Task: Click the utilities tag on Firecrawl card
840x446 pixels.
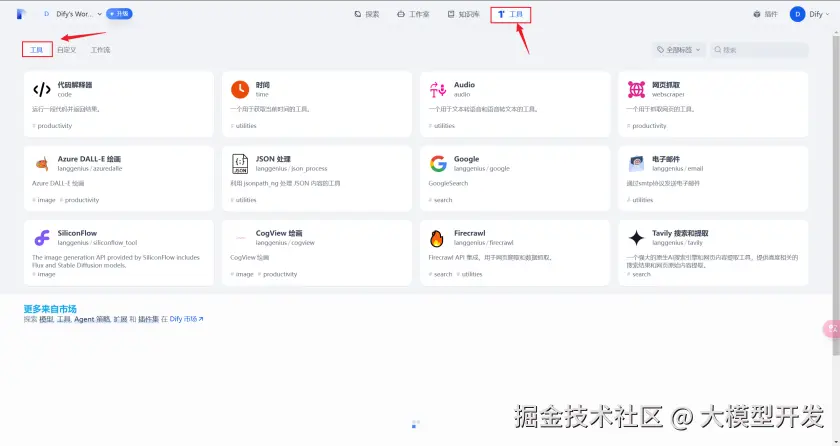Action: [469, 275]
